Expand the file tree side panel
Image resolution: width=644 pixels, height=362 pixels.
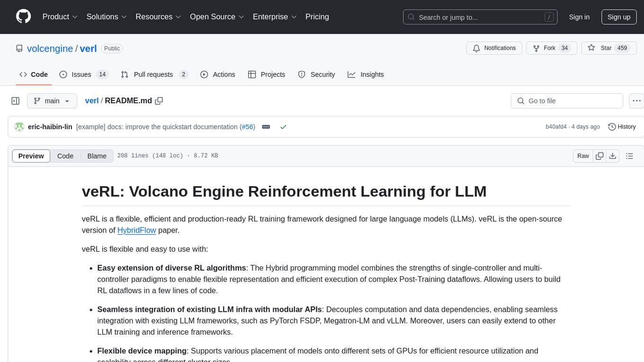16,101
